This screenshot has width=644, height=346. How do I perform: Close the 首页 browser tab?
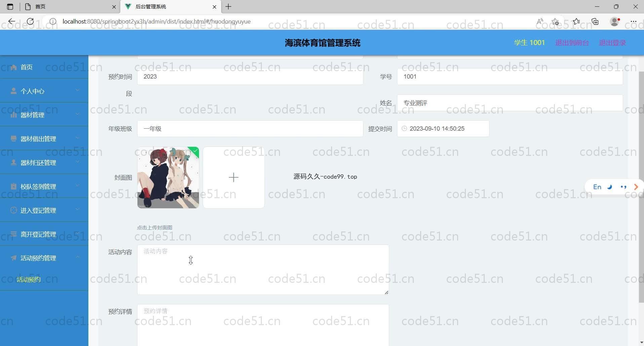tap(114, 7)
